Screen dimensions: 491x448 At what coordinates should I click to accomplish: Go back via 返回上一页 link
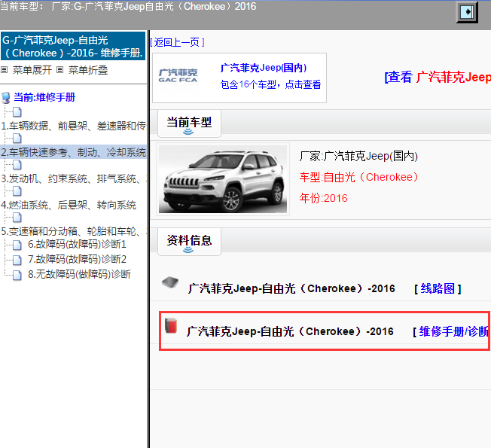[x=177, y=42]
